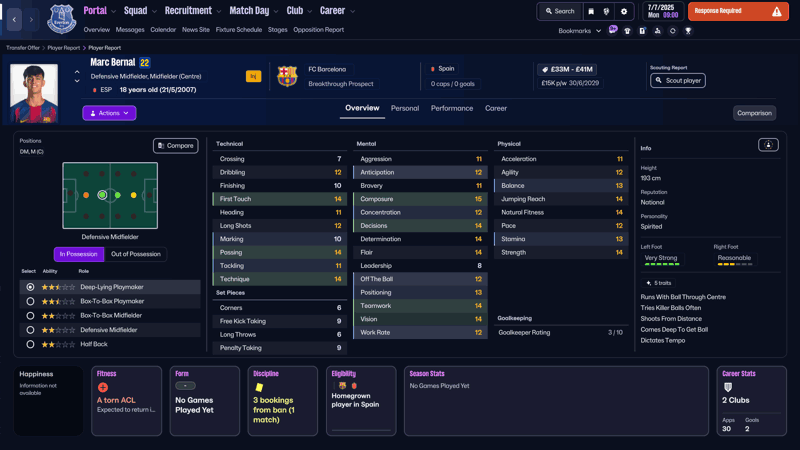Open the Personal tab
The width and height of the screenshot is (800, 450).
[405, 108]
